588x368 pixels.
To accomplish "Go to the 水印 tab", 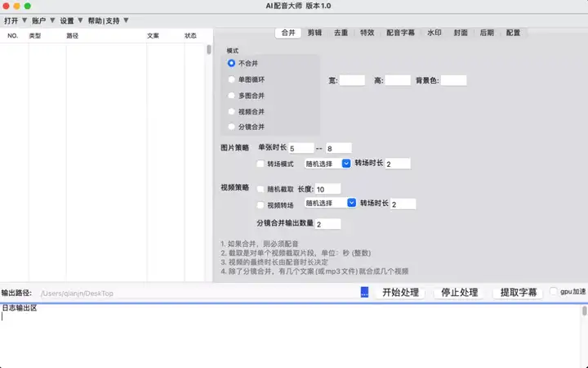I will (x=434, y=33).
